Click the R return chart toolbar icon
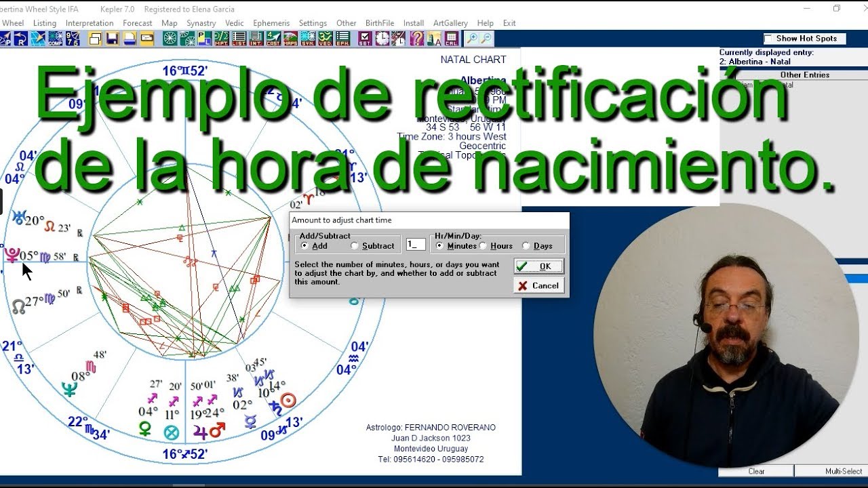This screenshot has height=488, width=868. tap(21, 38)
